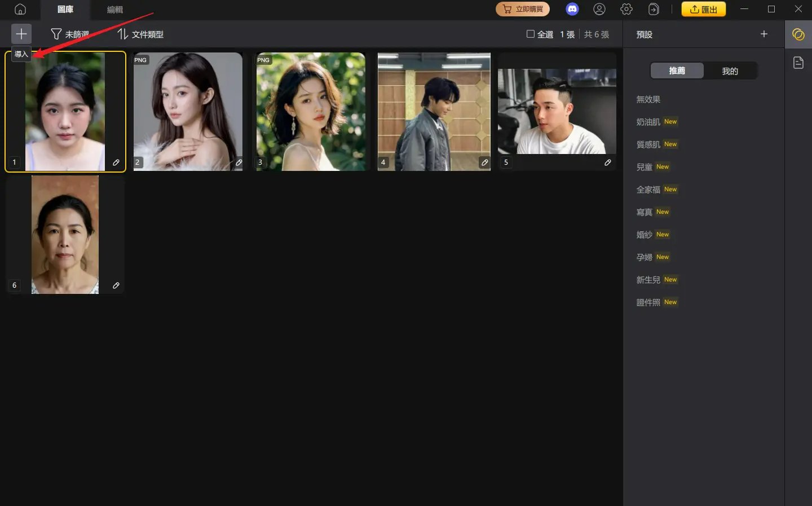This screenshot has width=812, height=506.
Task: Open the document info panel icon
Action: (798, 63)
